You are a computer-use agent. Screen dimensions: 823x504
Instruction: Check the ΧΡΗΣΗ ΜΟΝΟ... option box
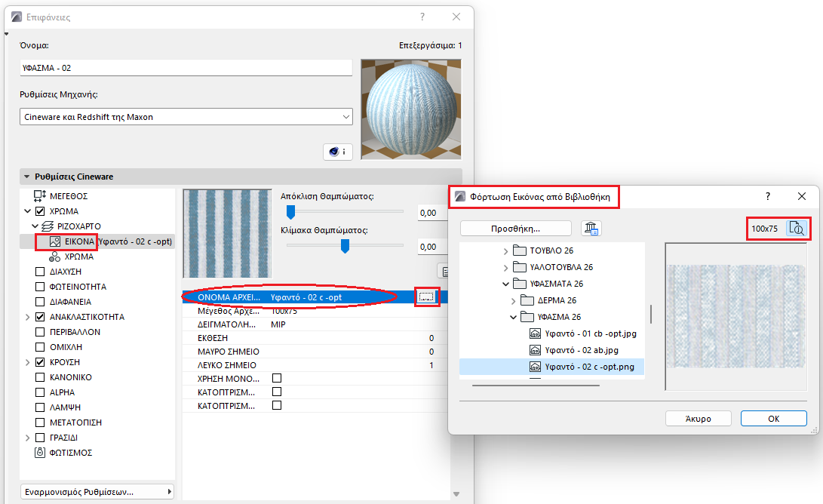coord(277,378)
